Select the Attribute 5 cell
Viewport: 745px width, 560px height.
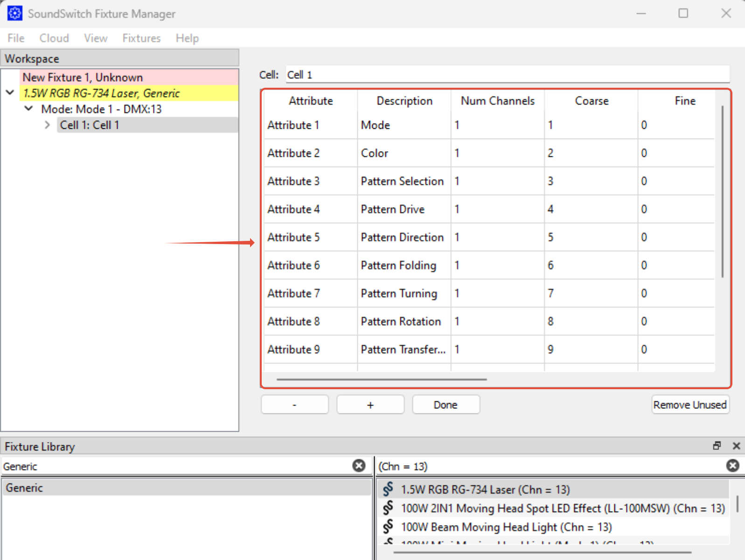pyautogui.click(x=311, y=237)
